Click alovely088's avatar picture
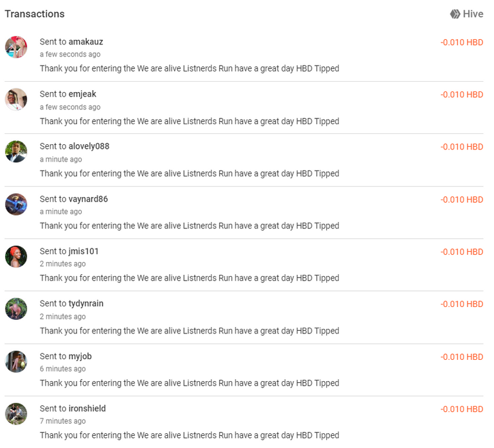Screen dimensions: 494x448 [16, 152]
